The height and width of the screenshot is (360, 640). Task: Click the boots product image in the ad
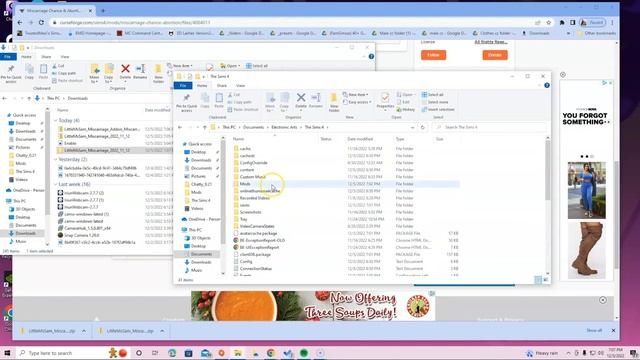(x=587, y=250)
